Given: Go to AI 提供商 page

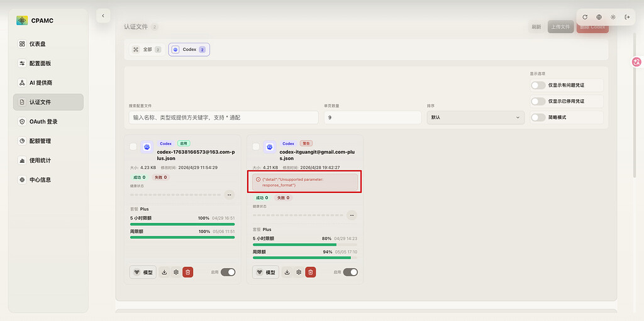Looking at the screenshot, I should point(48,82).
